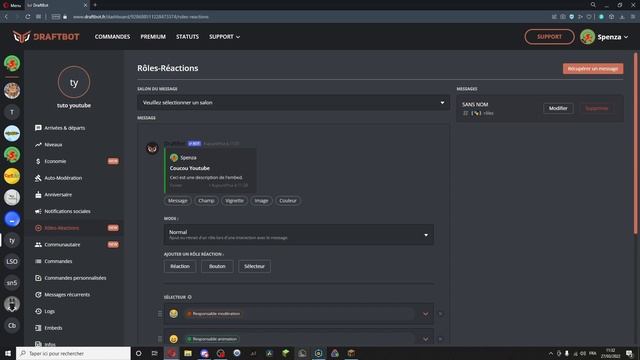The image size is (640, 360).
Task: Click the page vertical scrollbar
Action: coord(636,143)
